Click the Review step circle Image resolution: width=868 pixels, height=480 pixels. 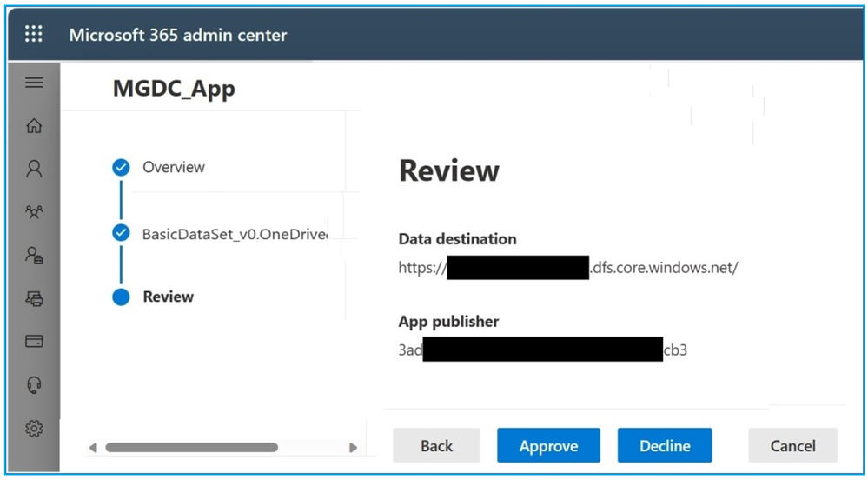coord(121,297)
